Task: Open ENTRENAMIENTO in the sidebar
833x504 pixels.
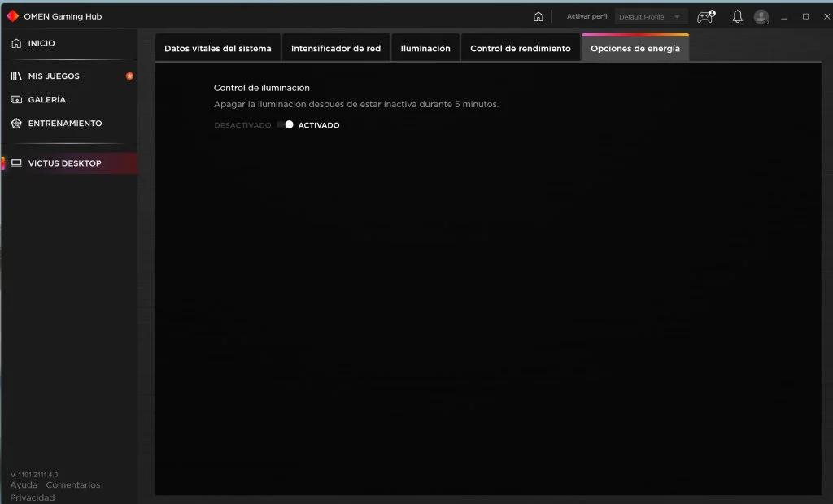Action: coord(69,124)
